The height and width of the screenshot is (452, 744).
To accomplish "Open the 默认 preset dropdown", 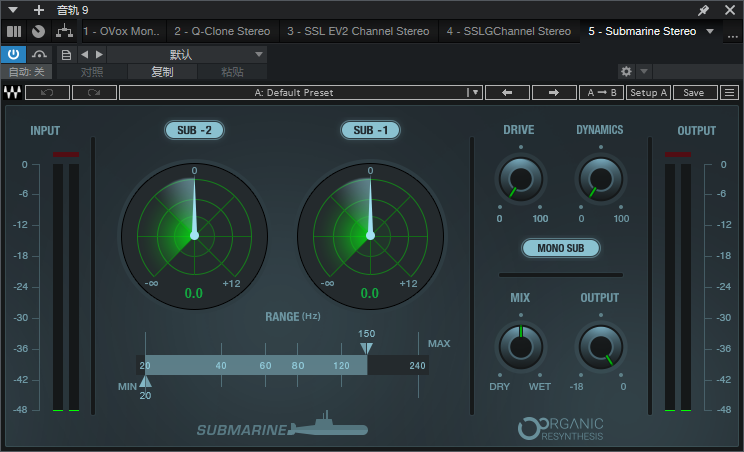I will (186, 55).
